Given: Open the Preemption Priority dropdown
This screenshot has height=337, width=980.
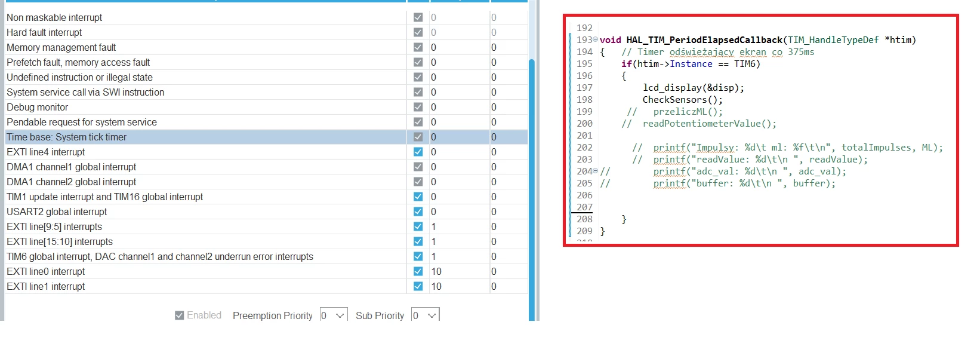Looking at the screenshot, I should coord(334,315).
